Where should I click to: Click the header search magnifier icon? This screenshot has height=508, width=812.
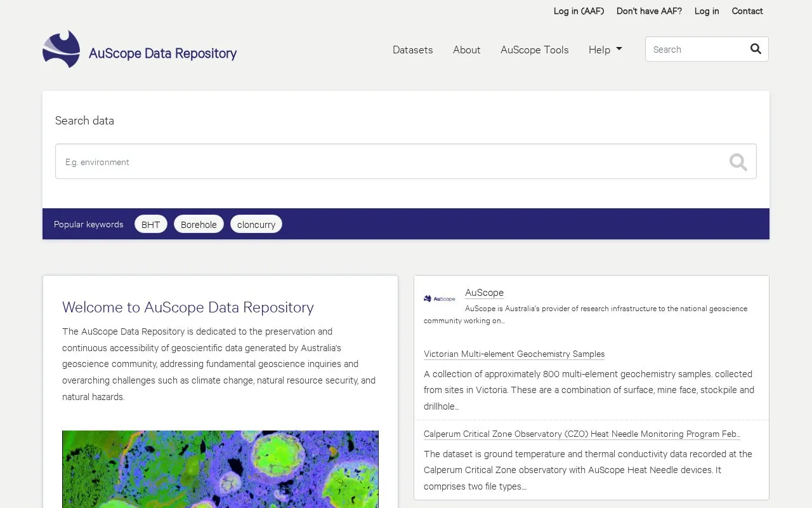click(x=756, y=49)
